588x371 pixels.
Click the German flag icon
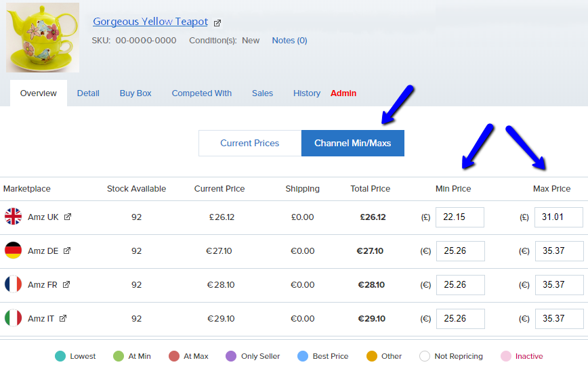[x=14, y=251]
